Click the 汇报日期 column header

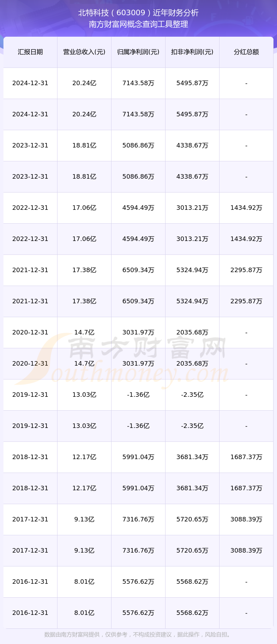30,52
